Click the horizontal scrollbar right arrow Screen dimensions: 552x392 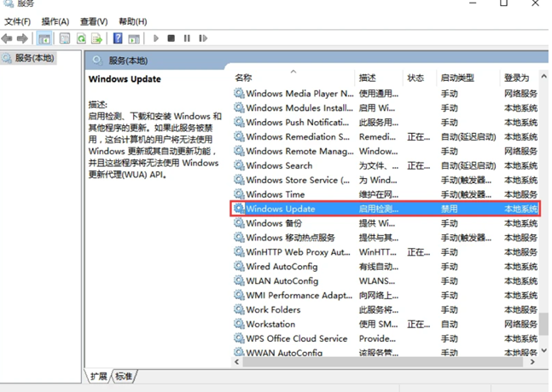tap(532, 362)
